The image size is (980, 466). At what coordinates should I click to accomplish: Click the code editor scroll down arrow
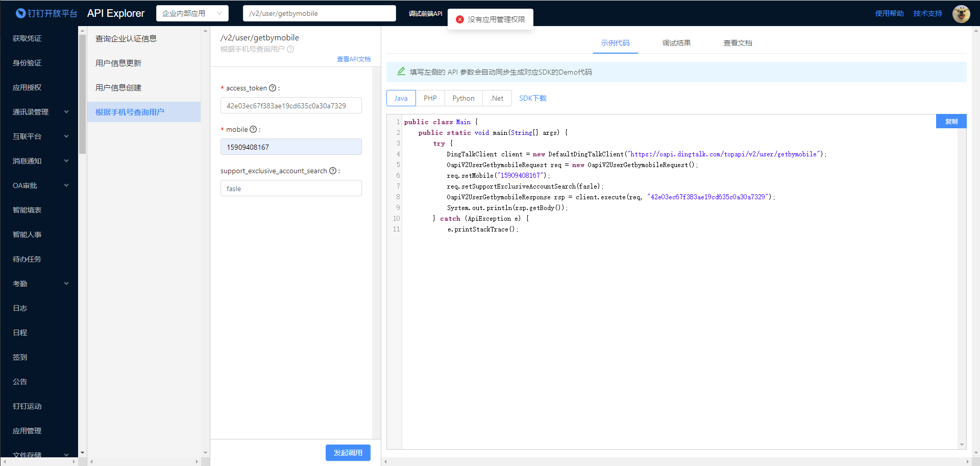(x=962, y=445)
